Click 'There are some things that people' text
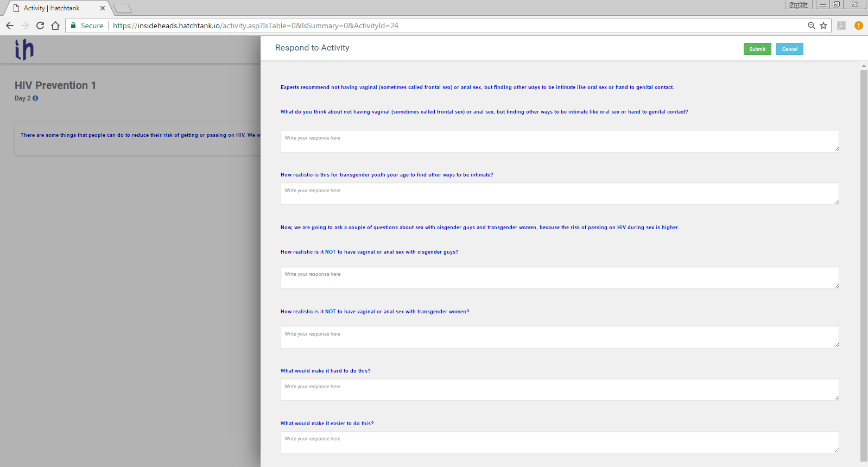 coord(140,135)
